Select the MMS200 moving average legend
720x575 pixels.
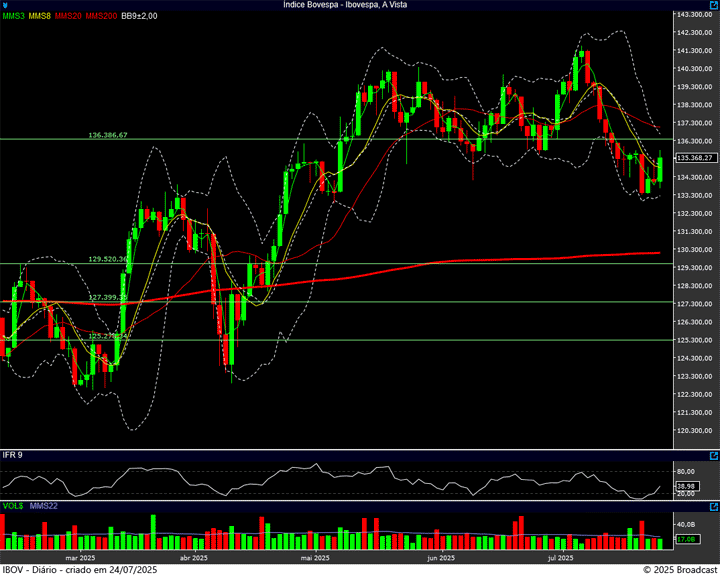[101, 16]
